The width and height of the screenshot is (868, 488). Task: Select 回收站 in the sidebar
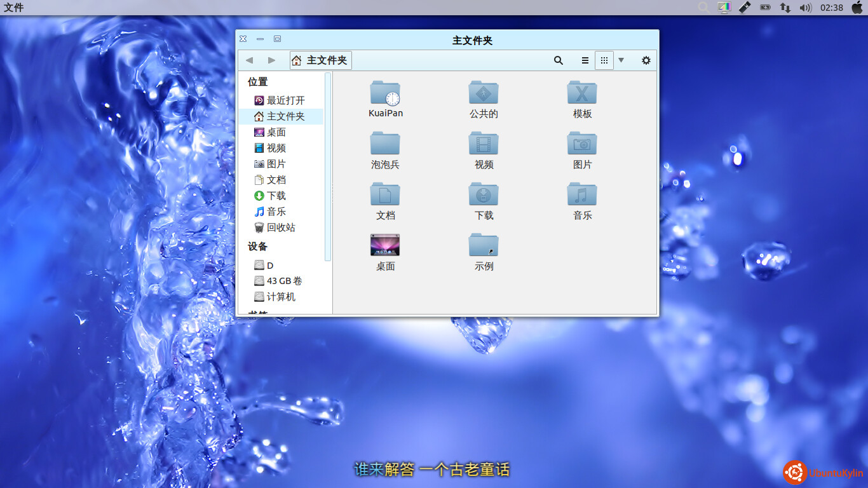tap(280, 227)
